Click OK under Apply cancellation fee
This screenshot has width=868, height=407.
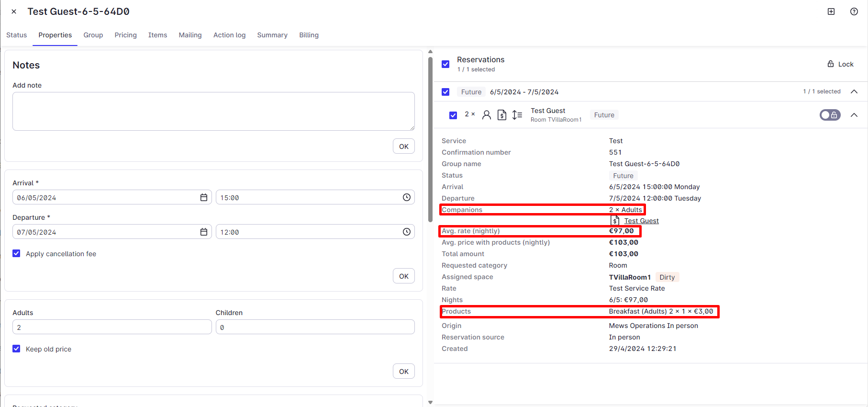tap(404, 276)
